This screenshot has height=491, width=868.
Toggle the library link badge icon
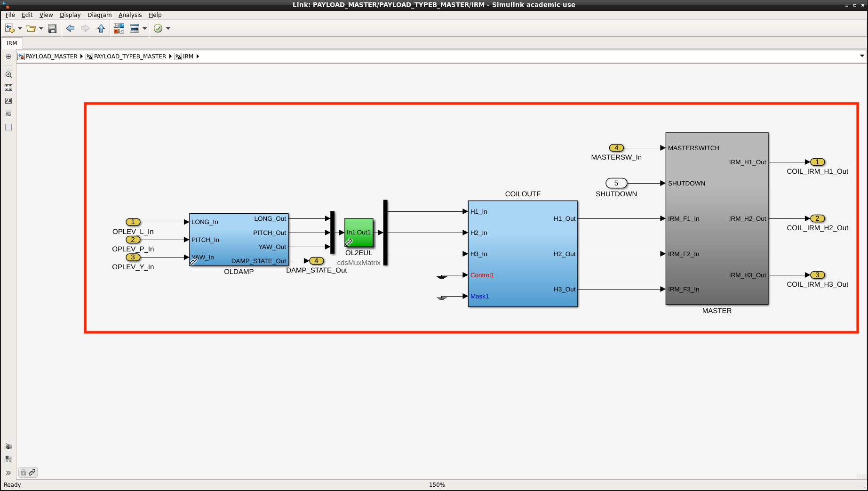[x=32, y=472]
